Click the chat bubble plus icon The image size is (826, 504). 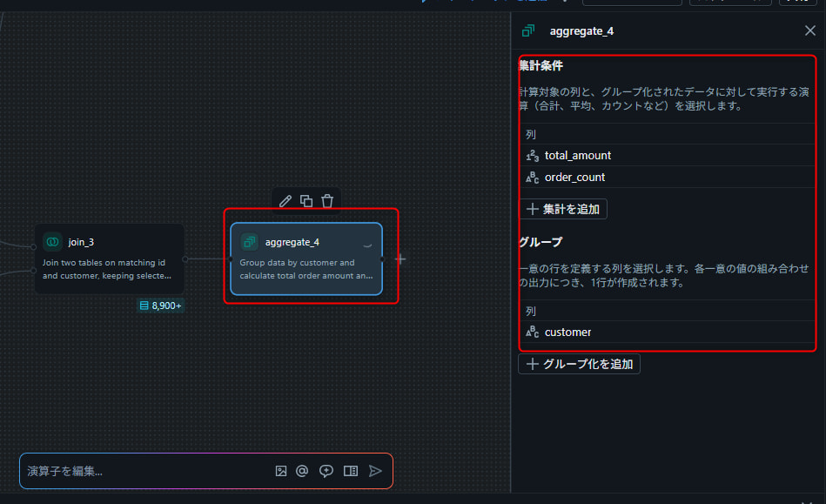point(326,471)
